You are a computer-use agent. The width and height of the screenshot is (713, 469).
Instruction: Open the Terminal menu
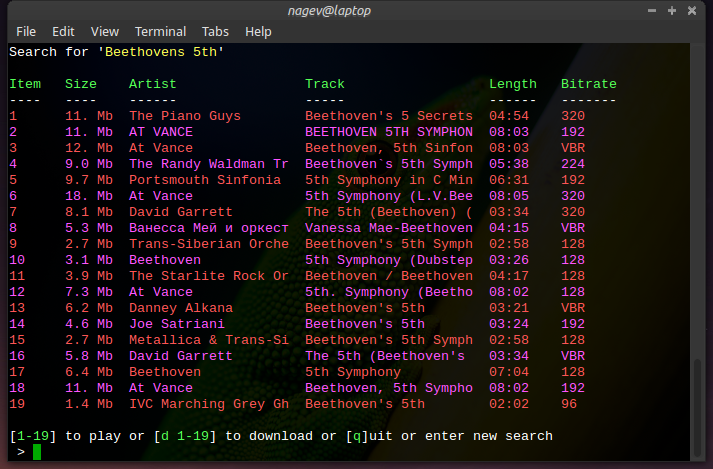click(x=161, y=31)
